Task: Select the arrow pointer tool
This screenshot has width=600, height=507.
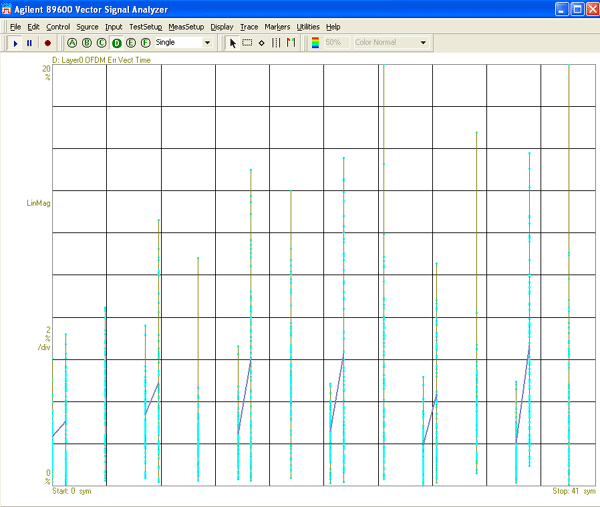Action: pos(233,43)
